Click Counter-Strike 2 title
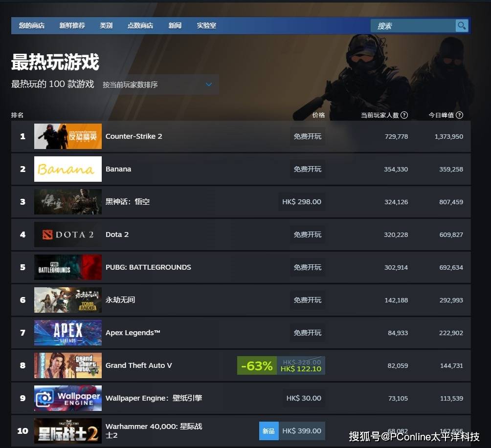Screen dimensions: 491x448 (x=134, y=136)
